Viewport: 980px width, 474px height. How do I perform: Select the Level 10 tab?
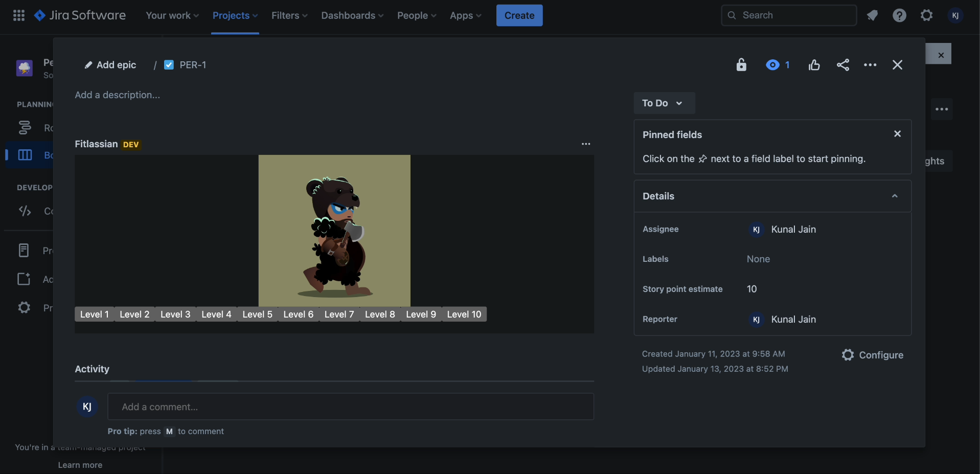pyautogui.click(x=464, y=314)
